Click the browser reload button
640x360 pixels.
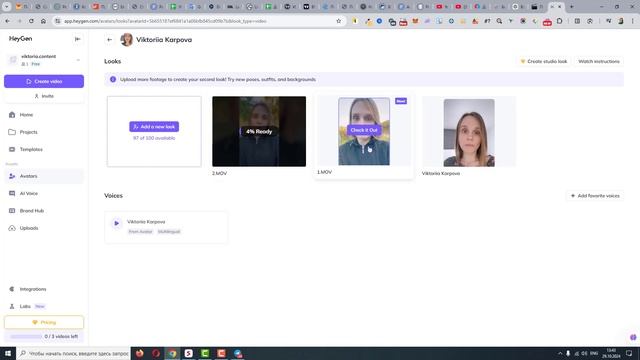pyautogui.click(x=31, y=21)
